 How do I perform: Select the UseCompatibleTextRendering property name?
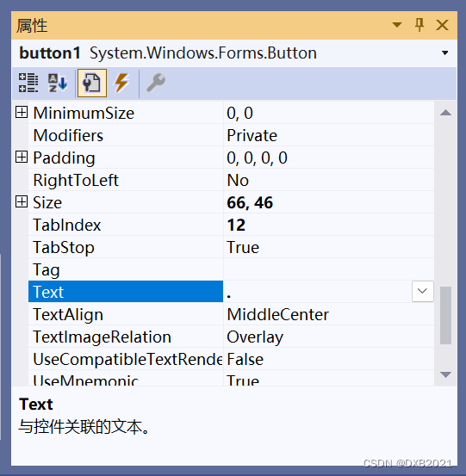(x=127, y=360)
